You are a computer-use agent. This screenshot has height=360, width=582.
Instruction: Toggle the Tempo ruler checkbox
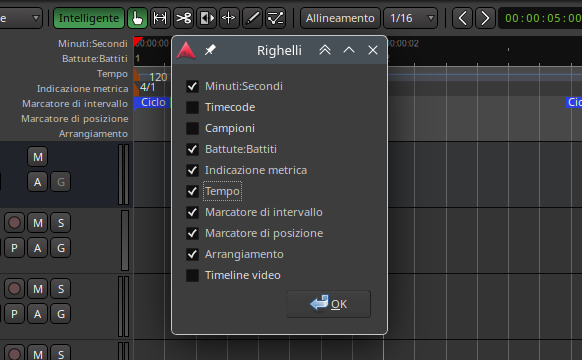(x=192, y=191)
